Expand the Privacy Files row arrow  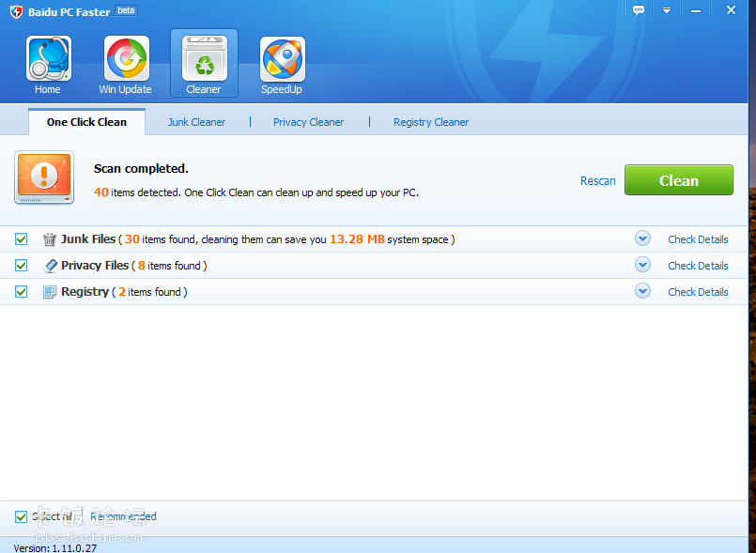pos(642,265)
